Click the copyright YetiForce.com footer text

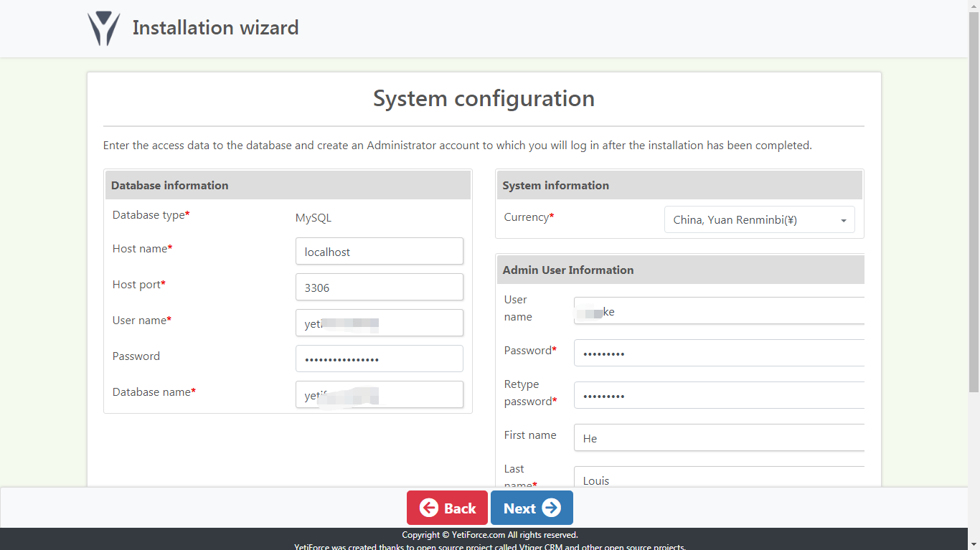click(x=489, y=535)
